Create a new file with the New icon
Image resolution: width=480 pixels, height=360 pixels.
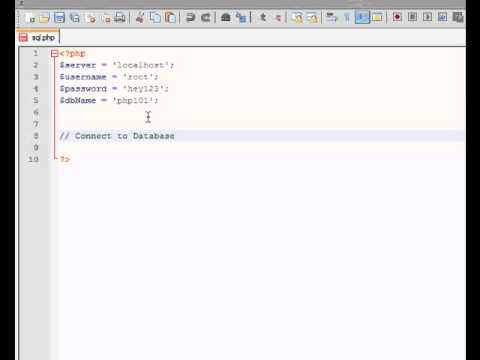pyautogui.click(x=30, y=18)
